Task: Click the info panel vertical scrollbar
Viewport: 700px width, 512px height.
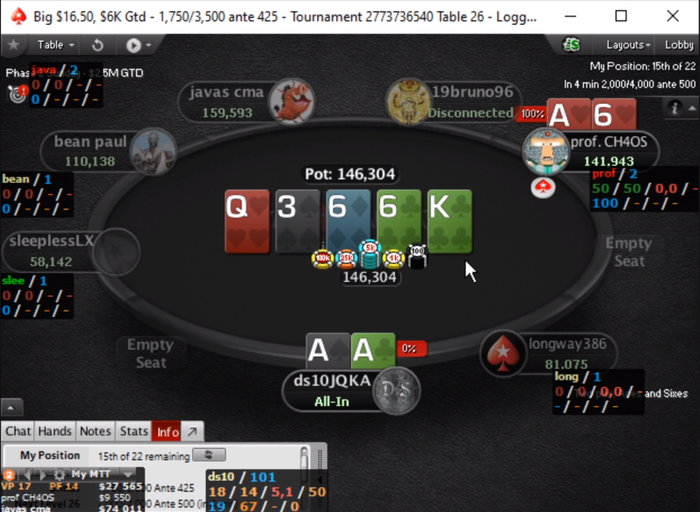Action: click(304, 458)
